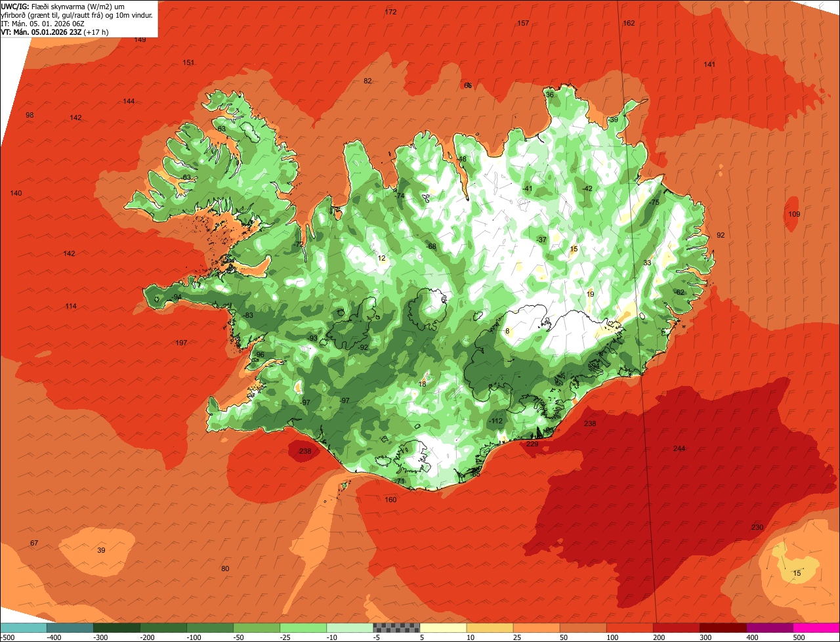The height and width of the screenshot is (642, 840).
Task: Click the map value 172 in the northern sea
Action: [x=390, y=12]
